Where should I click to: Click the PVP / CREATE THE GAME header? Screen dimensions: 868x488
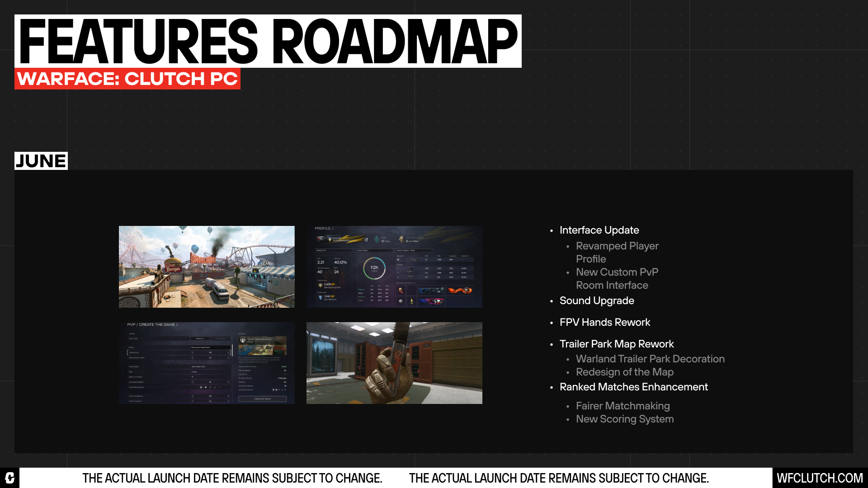point(153,324)
